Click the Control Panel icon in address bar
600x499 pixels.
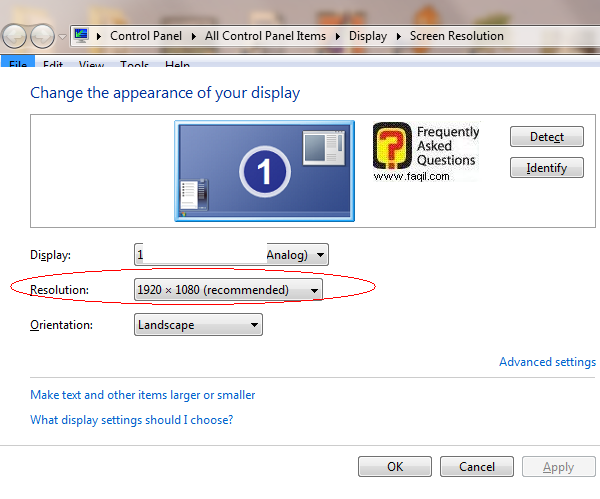tap(81, 36)
